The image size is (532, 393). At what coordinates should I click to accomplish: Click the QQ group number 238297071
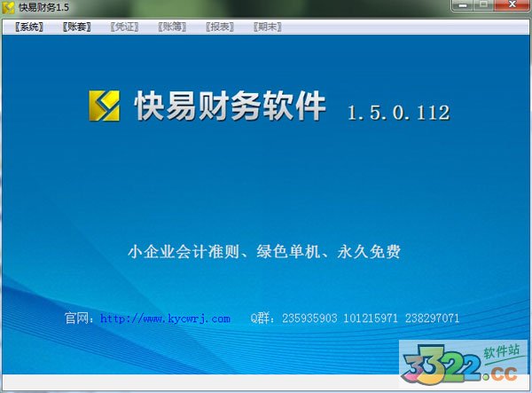coord(433,318)
